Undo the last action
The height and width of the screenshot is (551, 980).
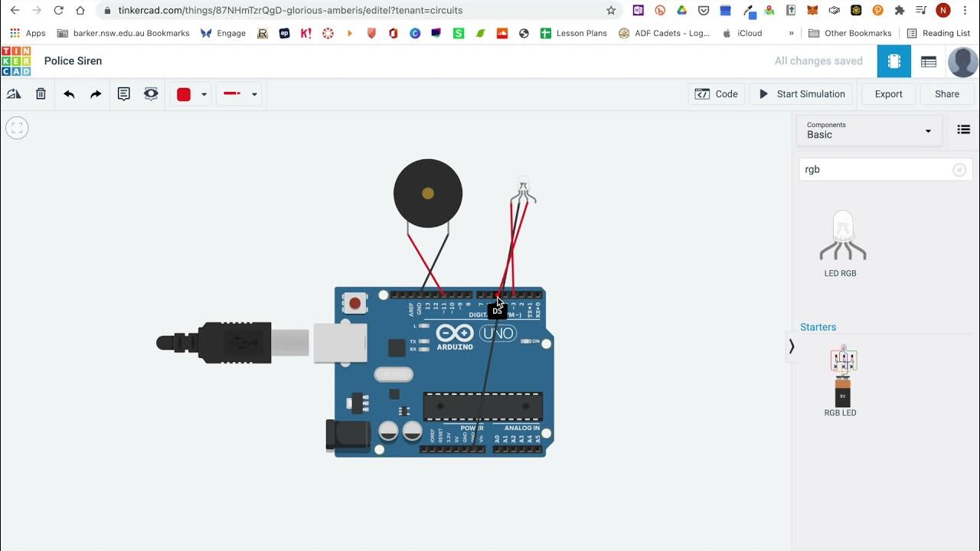pos(69,94)
